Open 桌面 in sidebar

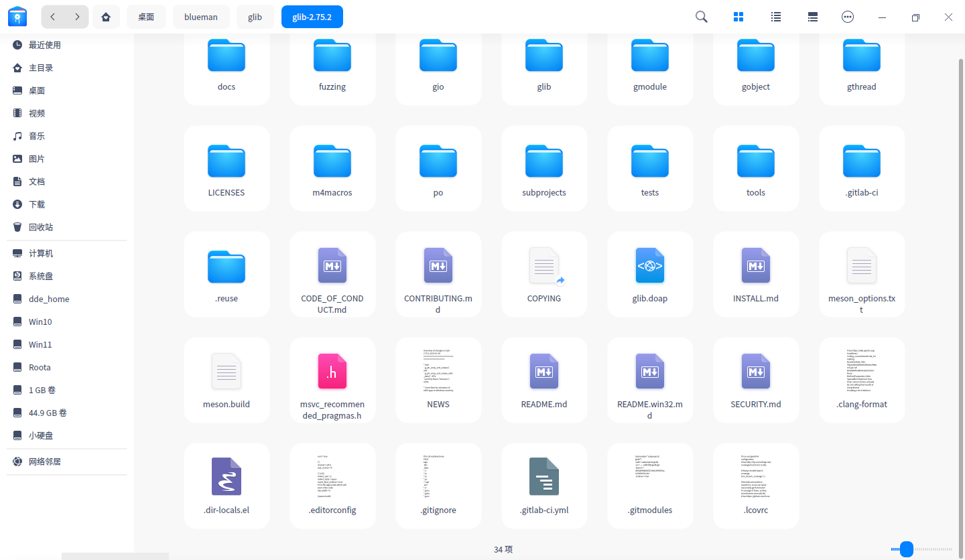tap(67, 90)
